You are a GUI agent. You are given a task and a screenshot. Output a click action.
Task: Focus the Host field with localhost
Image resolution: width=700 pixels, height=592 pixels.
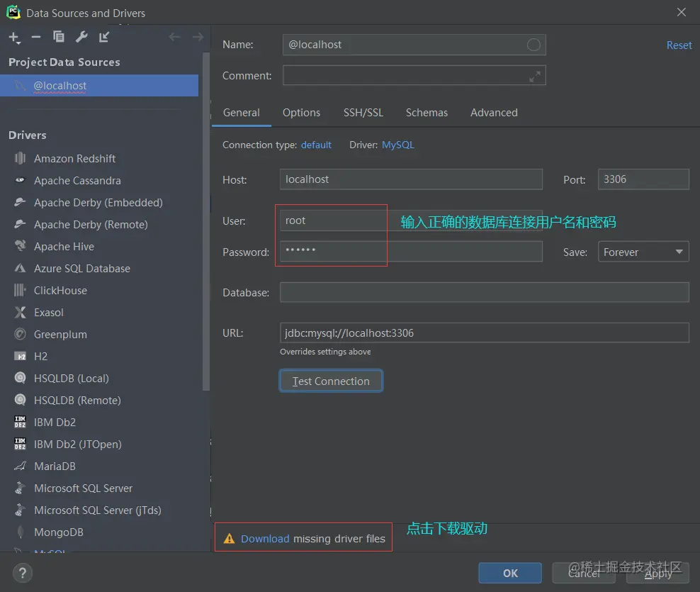point(411,179)
